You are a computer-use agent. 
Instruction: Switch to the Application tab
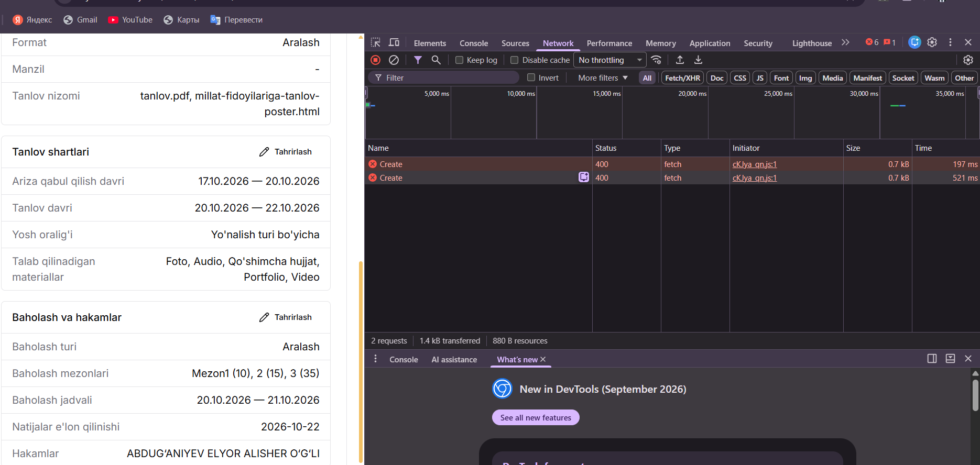710,43
